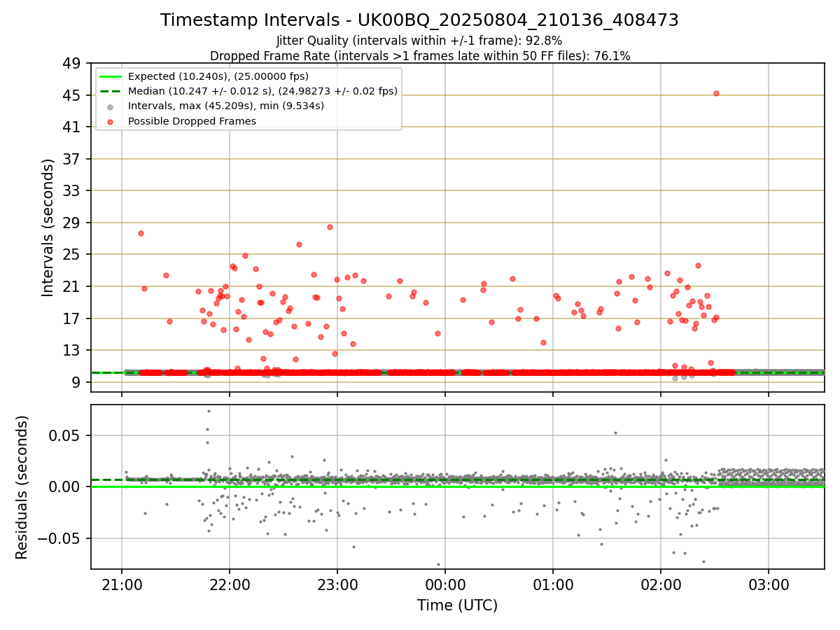Click the 'Intervals, max (45.209s), min (9.534s)' legend entry
The image size is (840, 630).
pyautogui.click(x=226, y=106)
